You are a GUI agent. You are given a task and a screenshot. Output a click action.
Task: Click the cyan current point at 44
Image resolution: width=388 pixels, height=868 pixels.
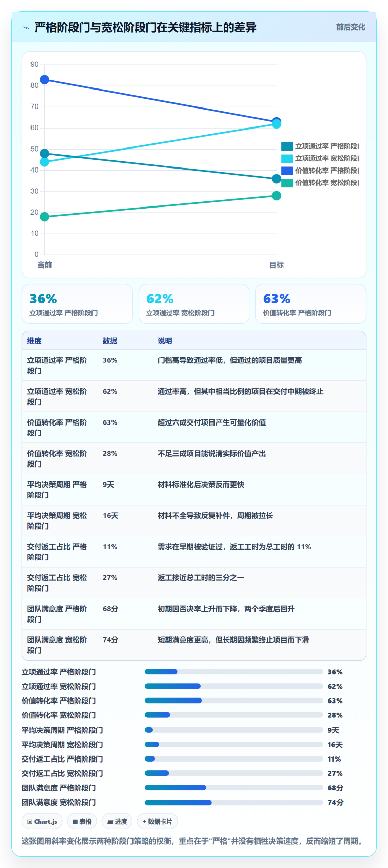click(x=44, y=162)
